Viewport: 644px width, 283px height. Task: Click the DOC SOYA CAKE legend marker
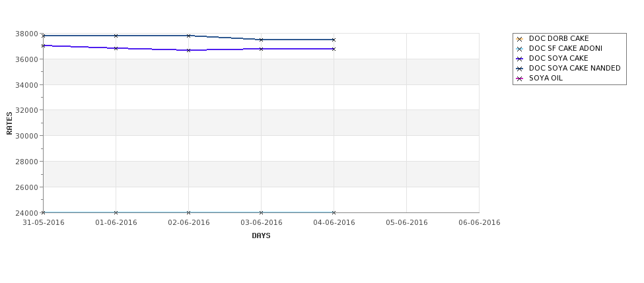[520, 59]
